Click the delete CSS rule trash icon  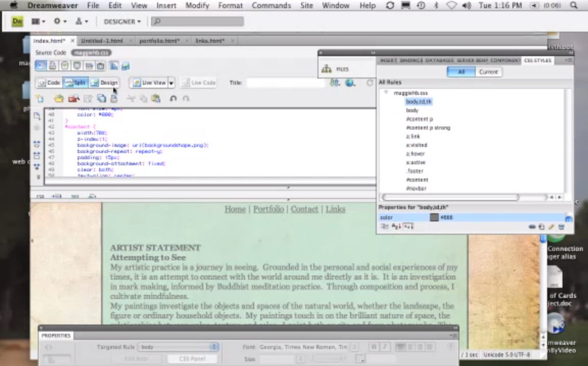[561, 227]
